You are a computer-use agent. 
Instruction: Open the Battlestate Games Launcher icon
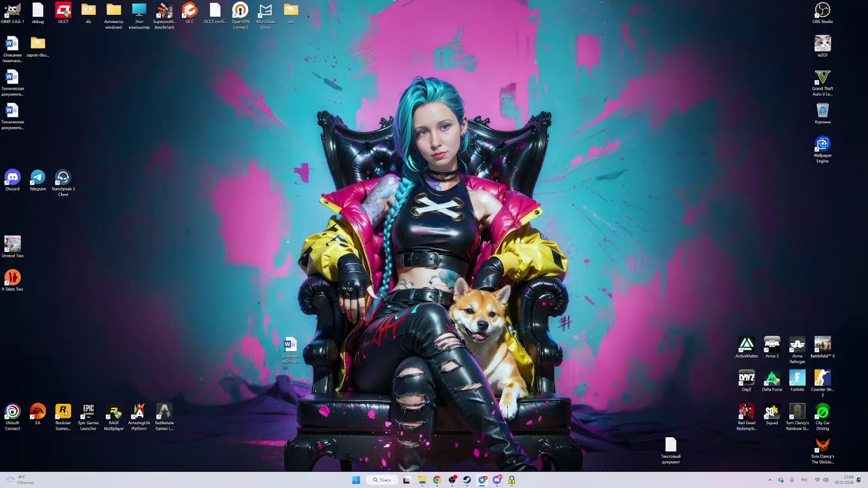[164, 418]
